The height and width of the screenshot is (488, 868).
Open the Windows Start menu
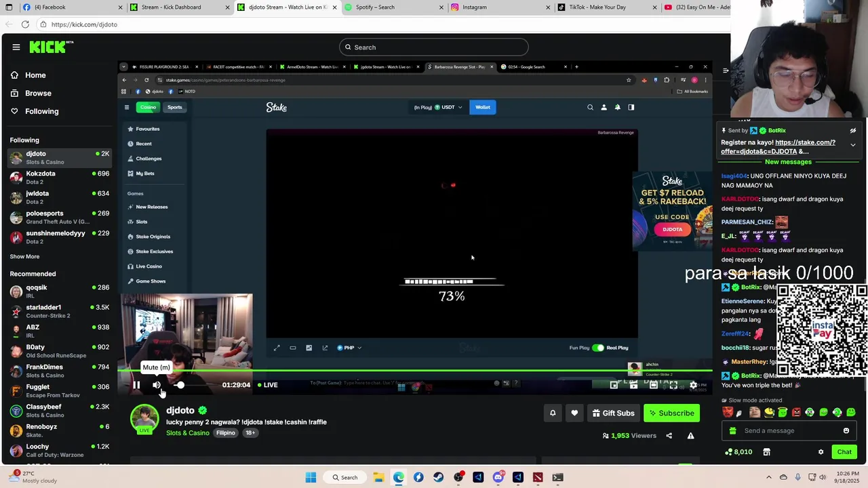pos(311,477)
